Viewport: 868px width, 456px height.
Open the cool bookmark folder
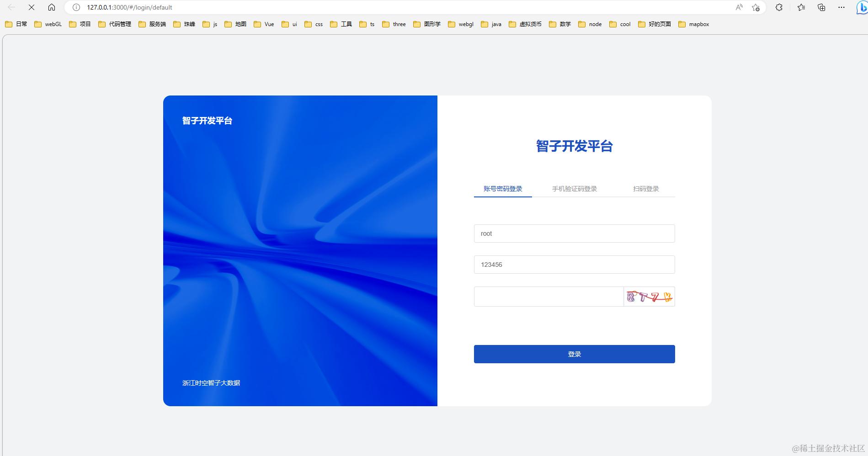[620, 24]
